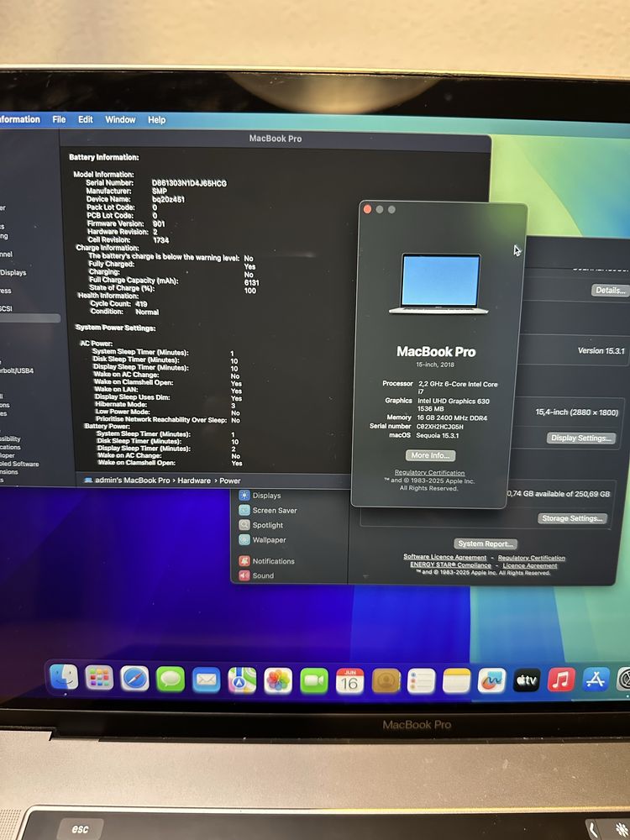Open the Window menu

120,119
